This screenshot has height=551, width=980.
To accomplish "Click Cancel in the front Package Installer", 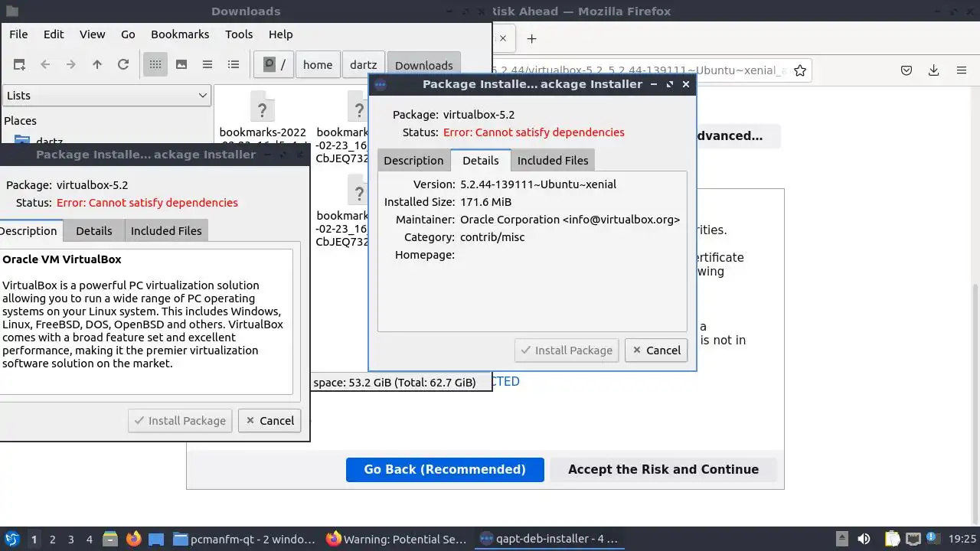I will pyautogui.click(x=656, y=350).
